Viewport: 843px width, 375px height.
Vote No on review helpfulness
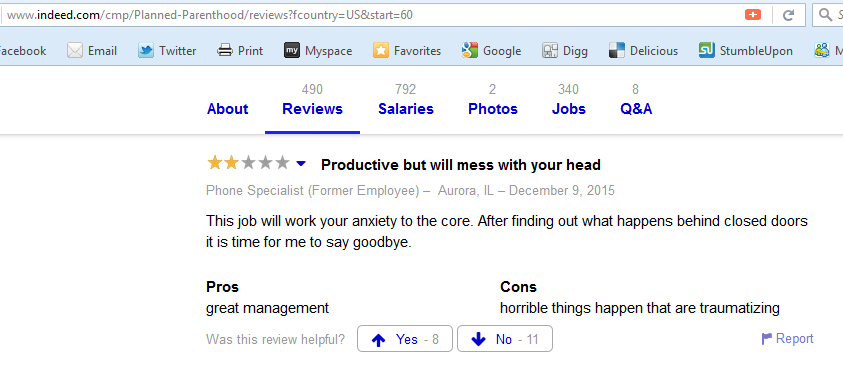click(x=505, y=339)
